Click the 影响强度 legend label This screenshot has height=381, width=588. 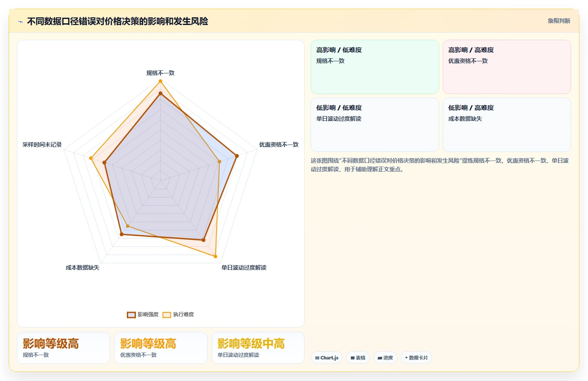coord(148,315)
